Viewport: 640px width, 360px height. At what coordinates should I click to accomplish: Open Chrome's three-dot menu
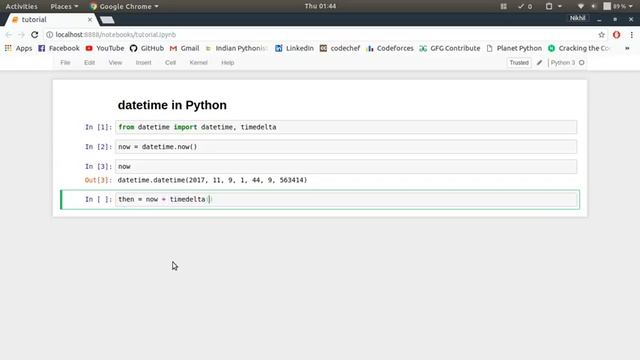pos(631,35)
